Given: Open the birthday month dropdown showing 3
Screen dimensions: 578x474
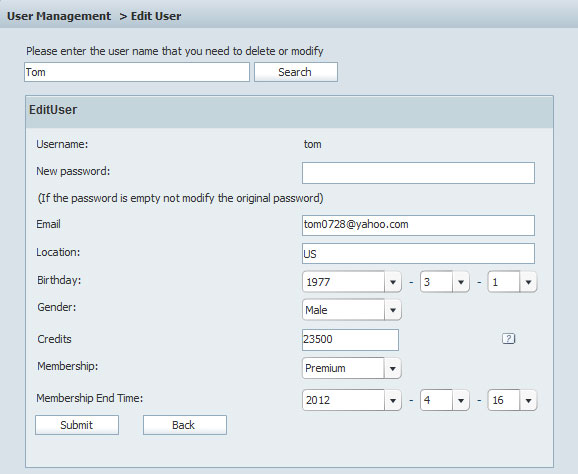Looking at the screenshot, I should 445,282.
